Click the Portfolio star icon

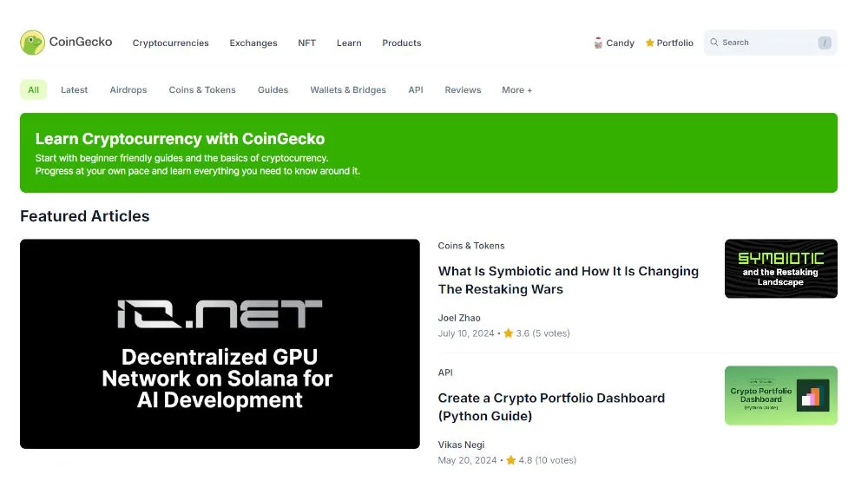[x=649, y=43]
